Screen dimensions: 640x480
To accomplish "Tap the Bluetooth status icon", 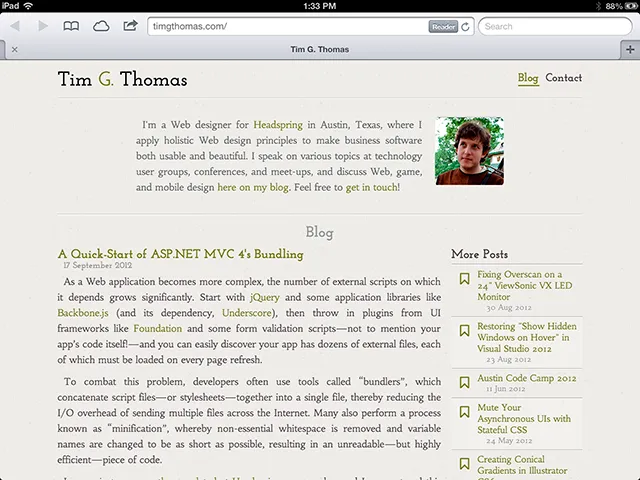I will click(598, 6).
